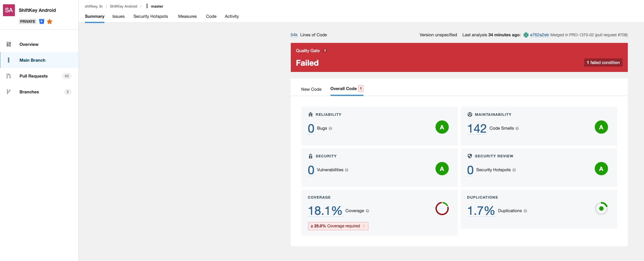Image resolution: width=644 pixels, height=261 pixels.
Task: Click the ≥ 25.0% Coverage required condition
Action: 338,226
